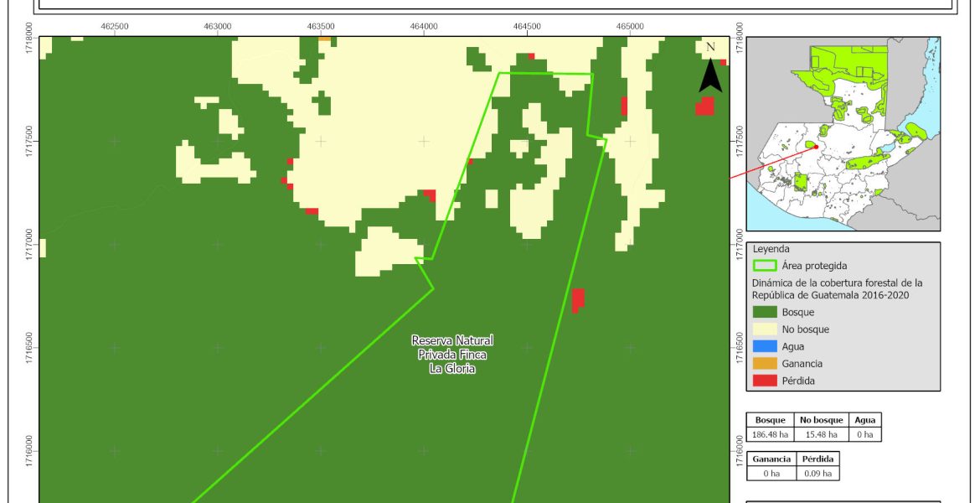Pick the Ganancia orange legend swatch
This screenshot has width=980, height=503.
(x=765, y=364)
